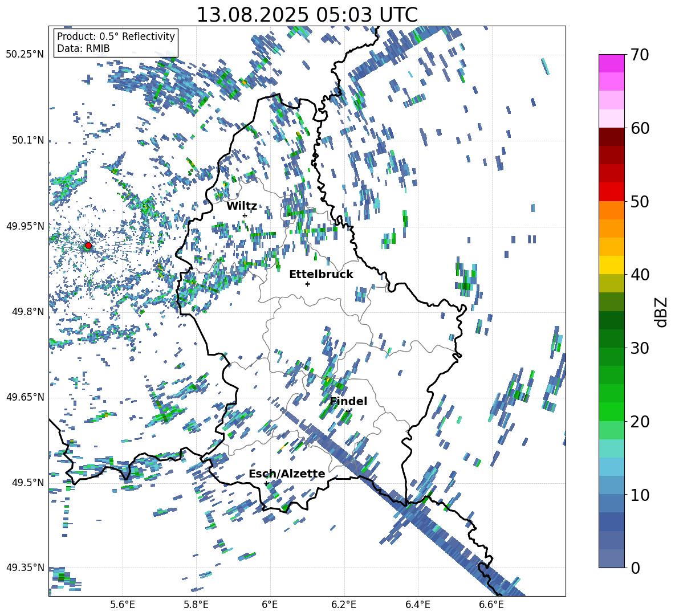Click the bright green colorbar segment above 20
675x616 pixels.
pyautogui.click(x=612, y=411)
